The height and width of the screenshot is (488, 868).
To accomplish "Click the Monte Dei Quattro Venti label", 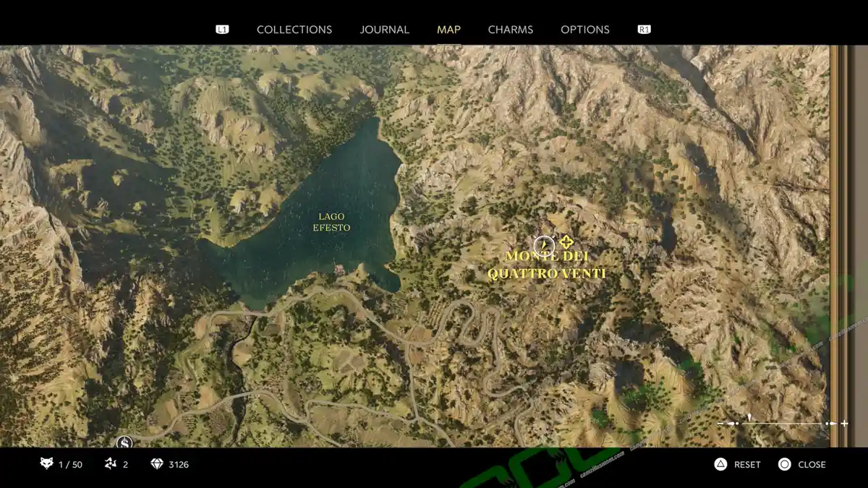I will 547,265.
